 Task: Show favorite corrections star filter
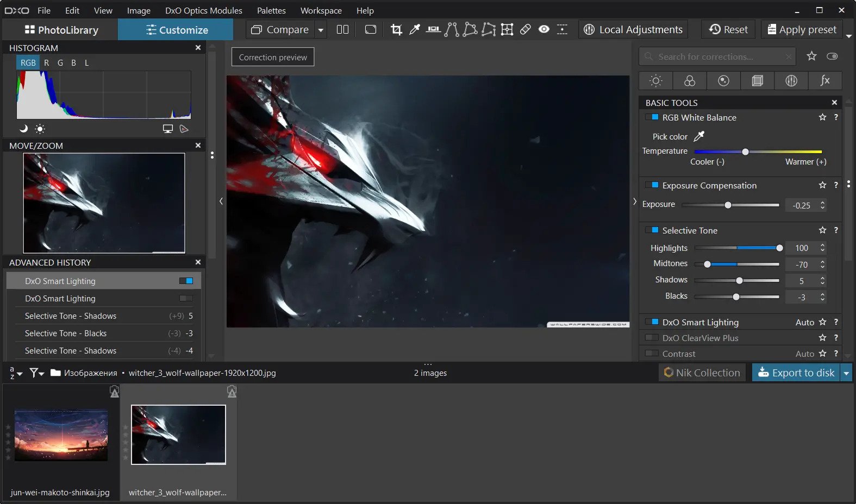click(x=811, y=56)
